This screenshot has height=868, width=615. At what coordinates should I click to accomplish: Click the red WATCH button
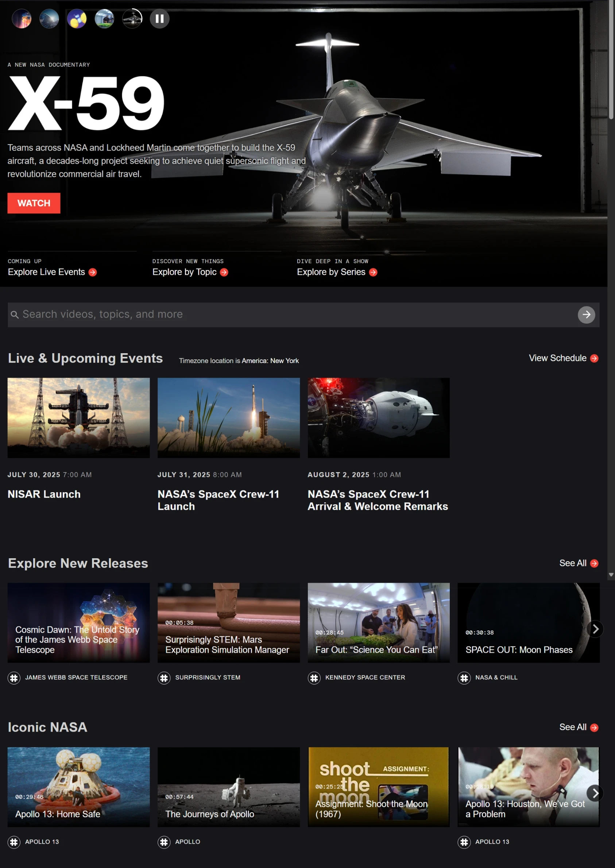click(34, 203)
